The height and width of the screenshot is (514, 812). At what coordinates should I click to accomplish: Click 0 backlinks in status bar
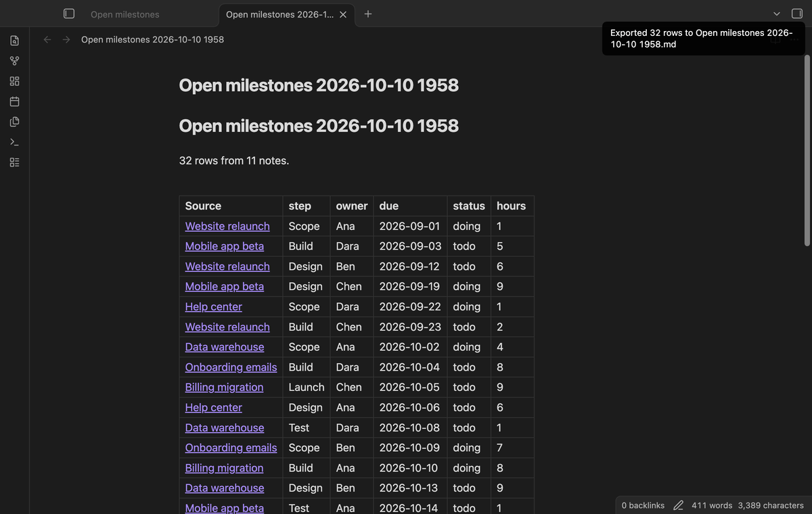[643, 505]
